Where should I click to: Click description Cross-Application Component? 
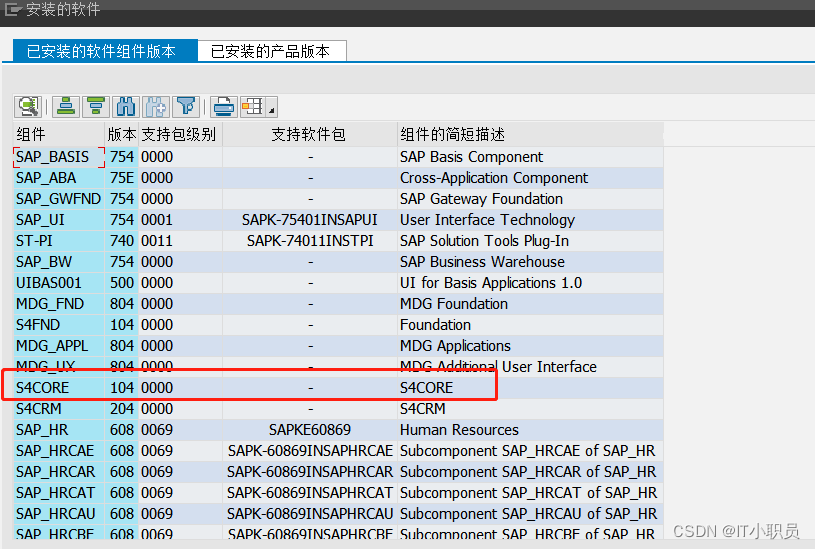point(494,178)
